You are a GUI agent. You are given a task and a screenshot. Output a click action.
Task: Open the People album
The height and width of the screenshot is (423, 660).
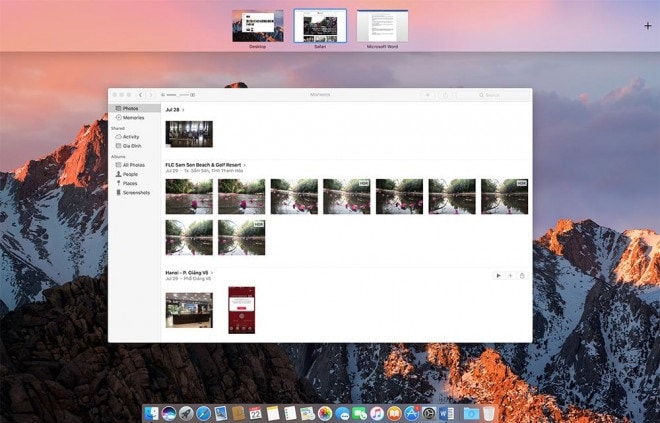tap(134, 174)
